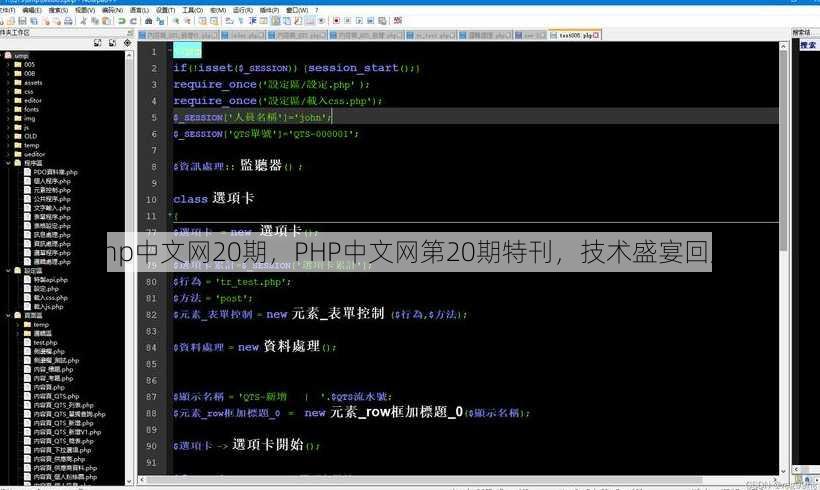This screenshot has width=820, height=490.
Task: Click the Start Recording macro icon
Action: [x=336, y=21]
